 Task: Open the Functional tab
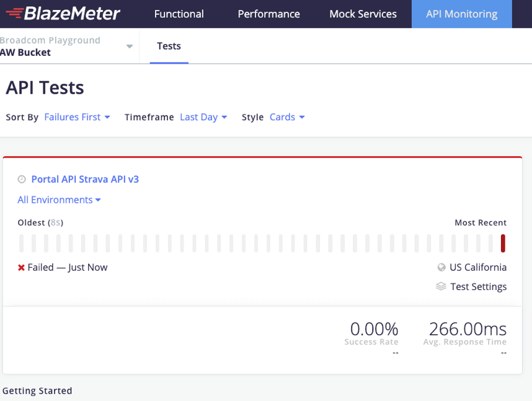179,14
